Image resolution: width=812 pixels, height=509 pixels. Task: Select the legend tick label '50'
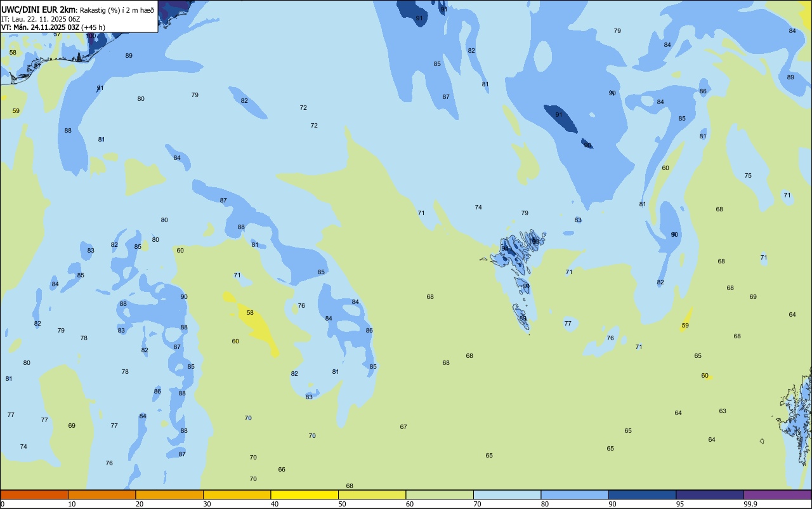pyautogui.click(x=342, y=504)
